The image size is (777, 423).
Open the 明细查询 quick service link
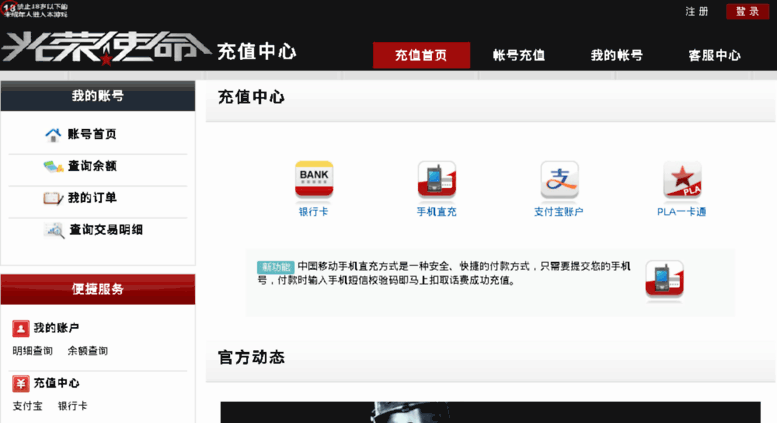coord(33,351)
